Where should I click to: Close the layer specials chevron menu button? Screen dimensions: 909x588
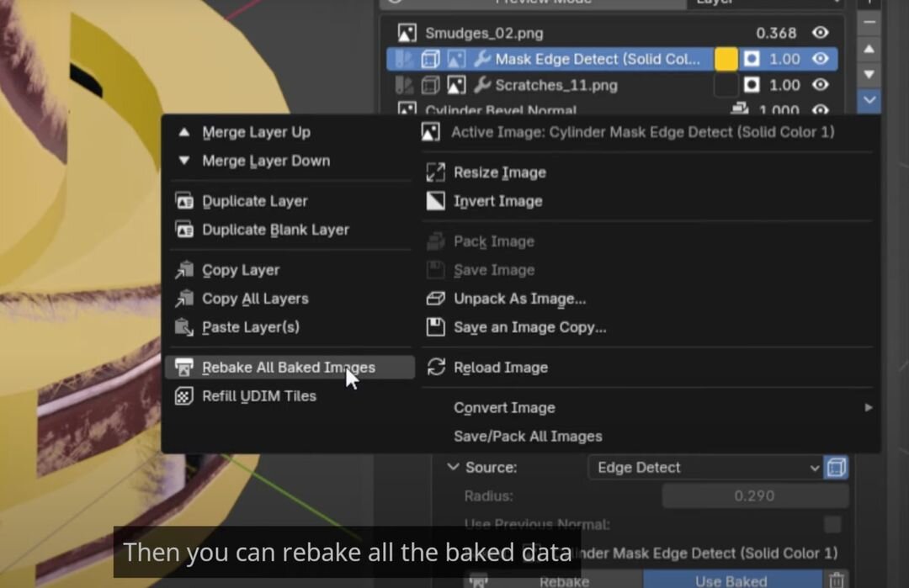point(869,100)
